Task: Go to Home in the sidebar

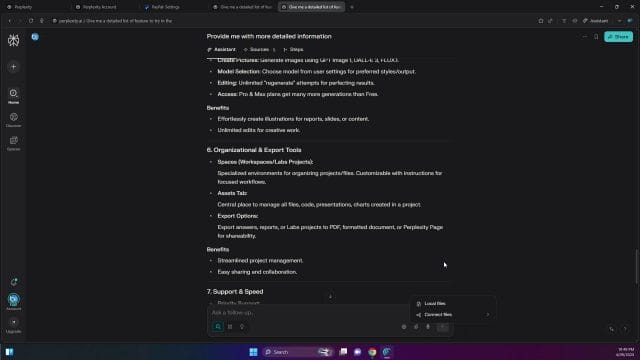Action: coord(13,96)
